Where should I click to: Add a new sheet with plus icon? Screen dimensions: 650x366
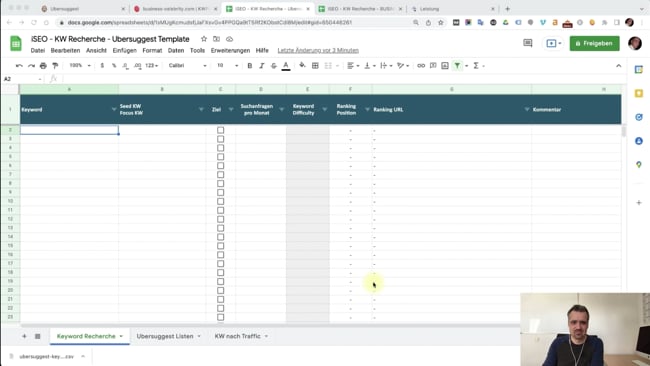(24, 336)
